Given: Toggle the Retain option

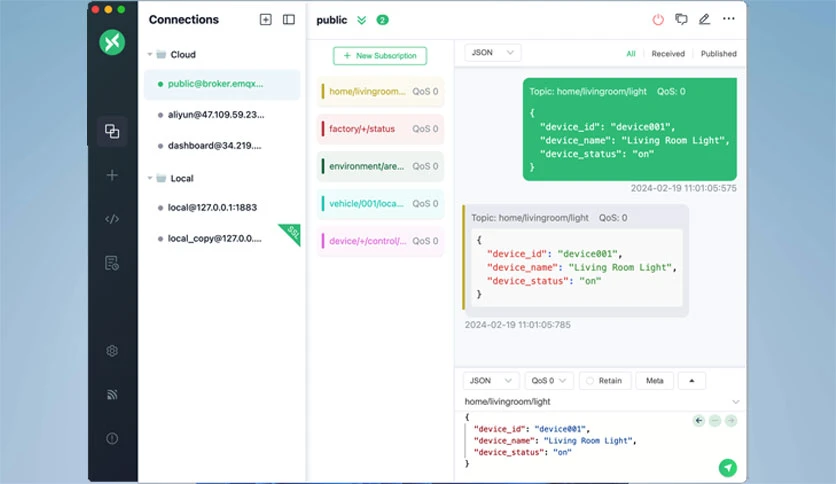Looking at the screenshot, I should click(605, 381).
